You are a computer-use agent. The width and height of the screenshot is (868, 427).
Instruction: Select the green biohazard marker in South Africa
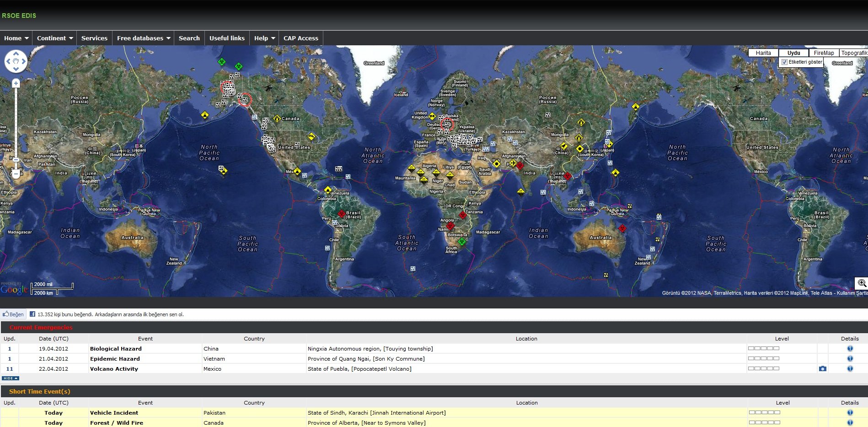point(462,241)
